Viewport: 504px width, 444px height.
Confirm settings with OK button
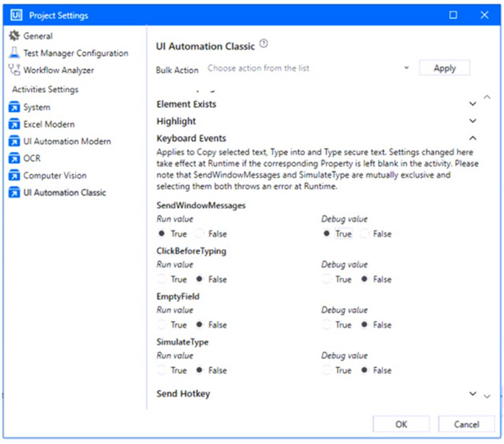(401, 424)
